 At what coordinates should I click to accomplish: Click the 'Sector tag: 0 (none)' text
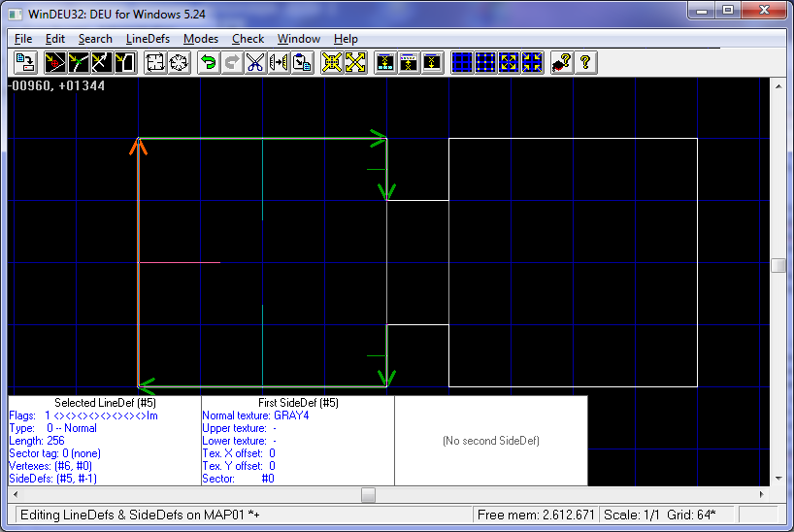pos(54,453)
